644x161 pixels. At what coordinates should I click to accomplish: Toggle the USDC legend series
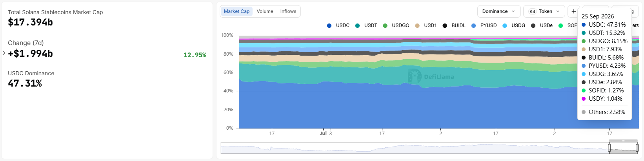(338, 25)
